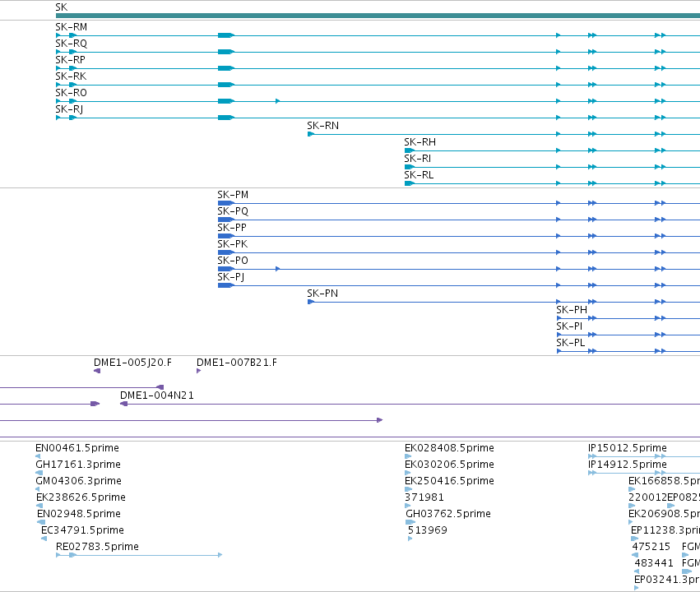The image size is (700, 592).
Task: Select feature 371981
Action: [424, 498]
